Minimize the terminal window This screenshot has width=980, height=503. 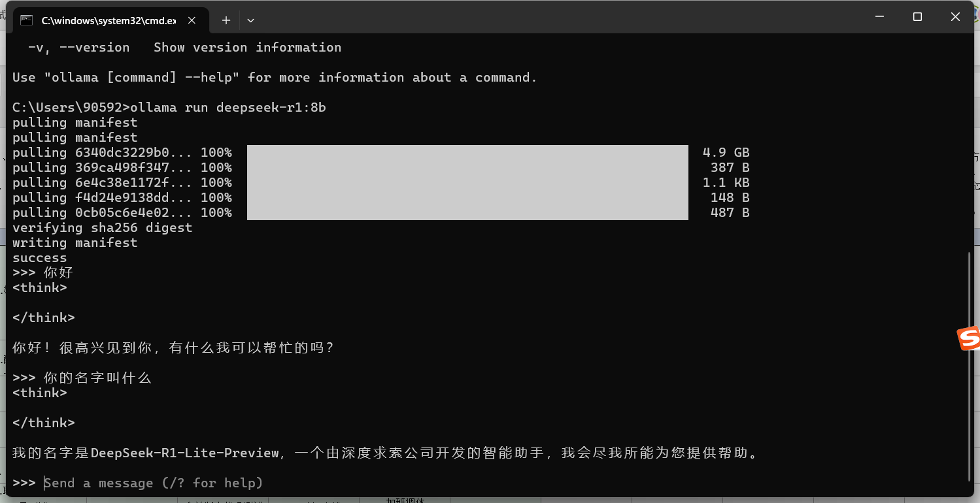(879, 17)
